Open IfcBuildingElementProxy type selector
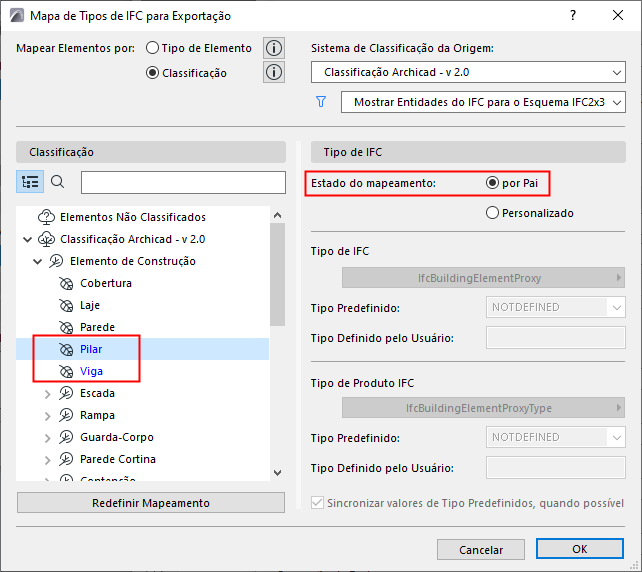This screenshot has width=642, height=572. pos(483,278)
